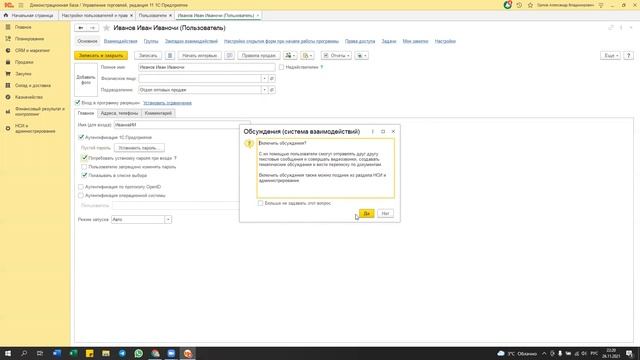
Task: Click 'Установить пароль...' button
Action: point(139,148)
